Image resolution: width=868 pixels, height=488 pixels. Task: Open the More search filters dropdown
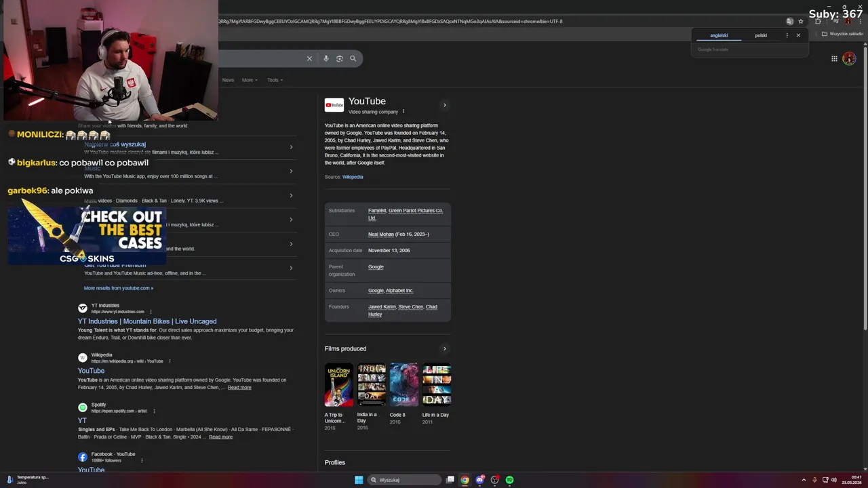click(x=250, y=80)
